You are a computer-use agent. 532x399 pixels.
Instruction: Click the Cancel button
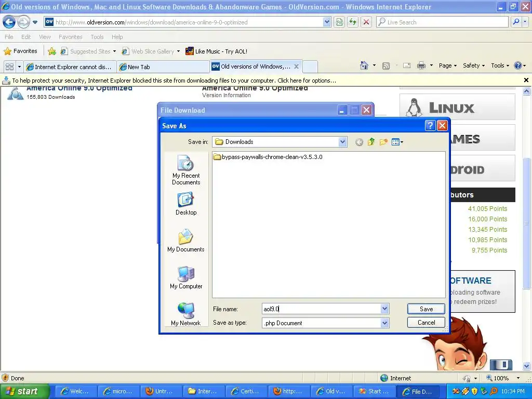click(x=426, y=322)
